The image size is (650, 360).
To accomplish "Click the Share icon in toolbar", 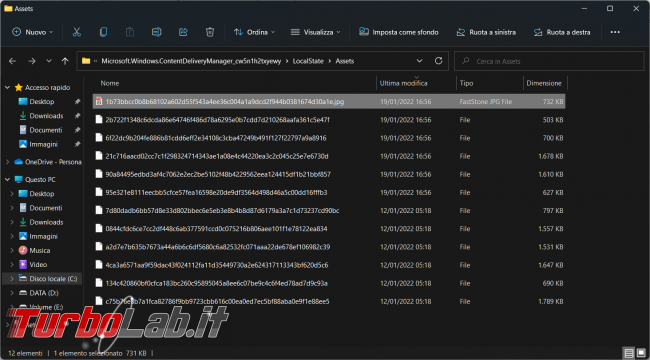I will (x=183, y=32).
